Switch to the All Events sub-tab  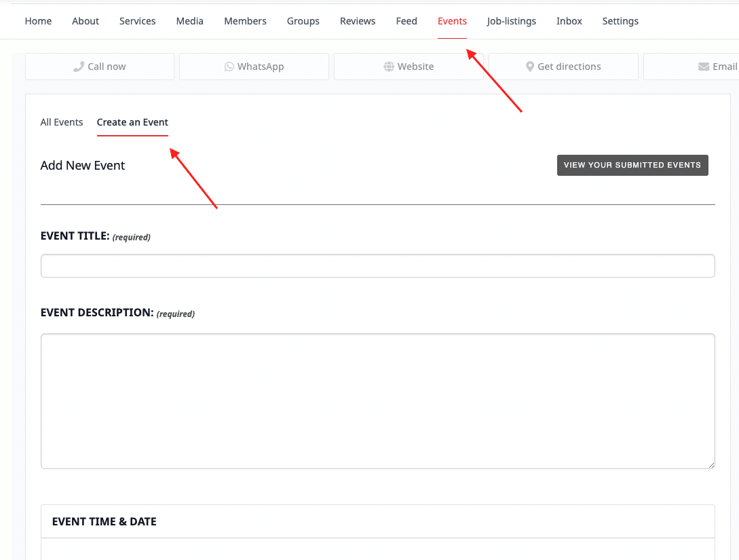click(x=62, y=122)
